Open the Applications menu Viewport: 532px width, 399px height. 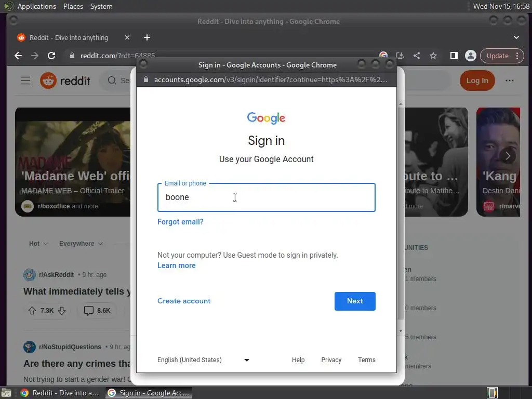click(37, 6)
